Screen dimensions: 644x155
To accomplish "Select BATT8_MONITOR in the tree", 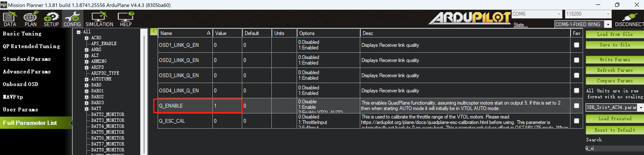I will click(x=107, y=150).
